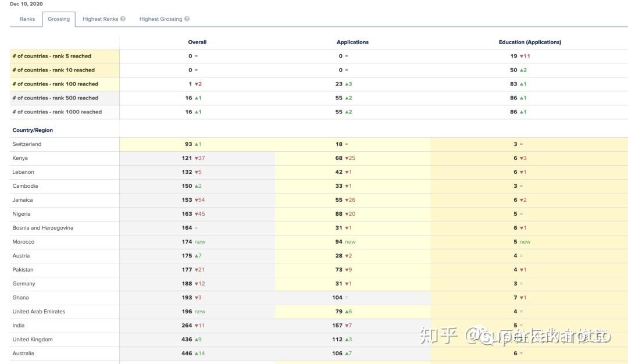Viewport: 628px width, 364px height.
Task: Sort by the Applications column header
Action: [x=352, y=42]
